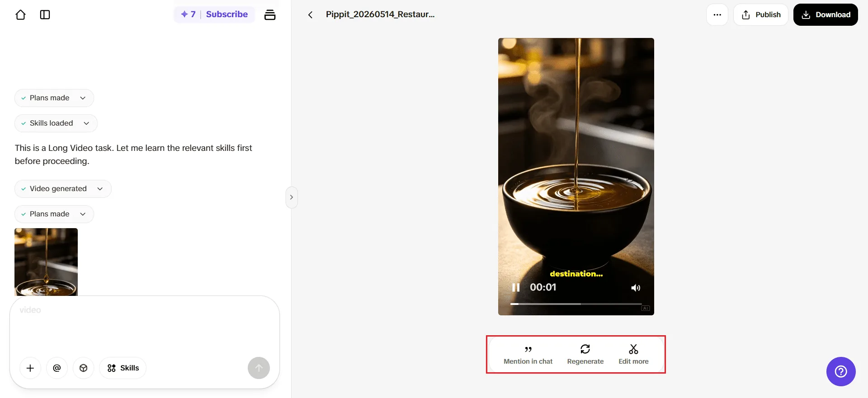The height and width of the screenshot is (398, 868).
Task: Click Edit more scissors button
Action: click(633, 355)
